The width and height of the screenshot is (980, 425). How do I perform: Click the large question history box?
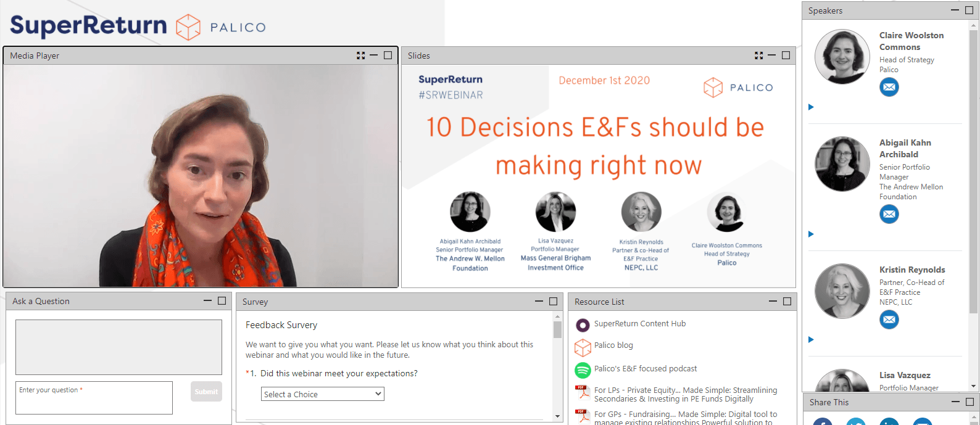click(x=118, y=347)
